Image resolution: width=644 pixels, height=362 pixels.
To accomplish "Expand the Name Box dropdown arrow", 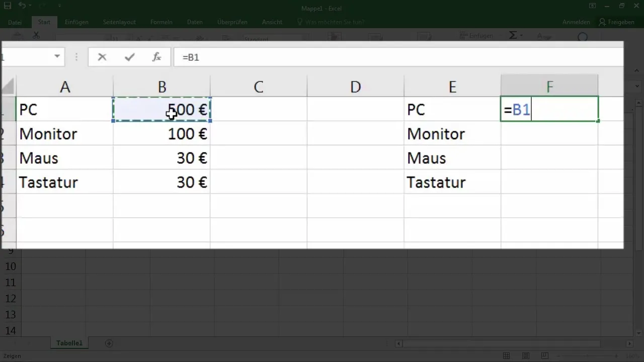I will pos(57,57).
